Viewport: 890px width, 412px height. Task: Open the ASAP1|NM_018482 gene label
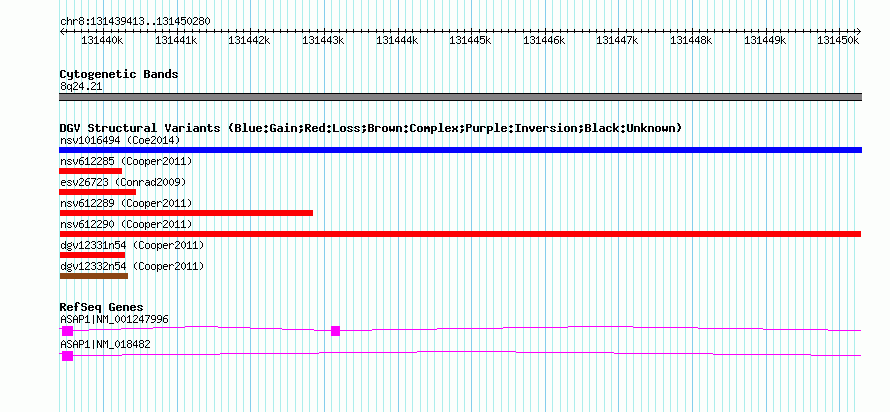[x=105, y=344]
